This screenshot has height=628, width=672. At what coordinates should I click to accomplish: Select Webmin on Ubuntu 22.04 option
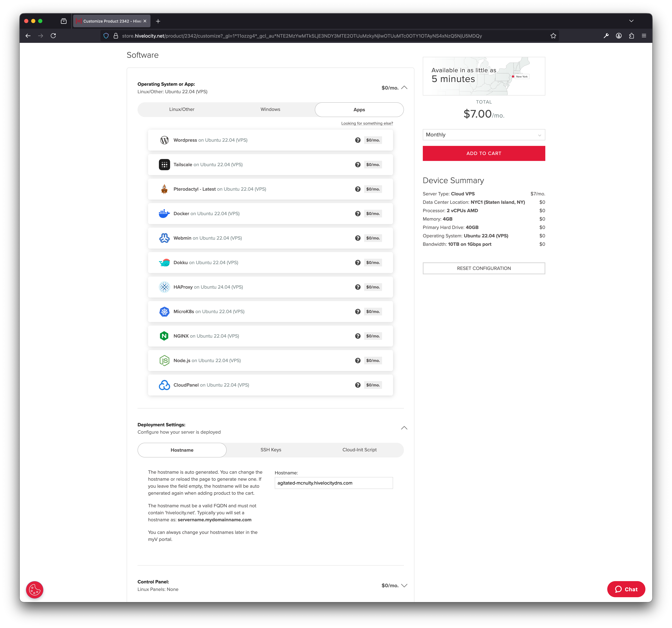[270, 238]
